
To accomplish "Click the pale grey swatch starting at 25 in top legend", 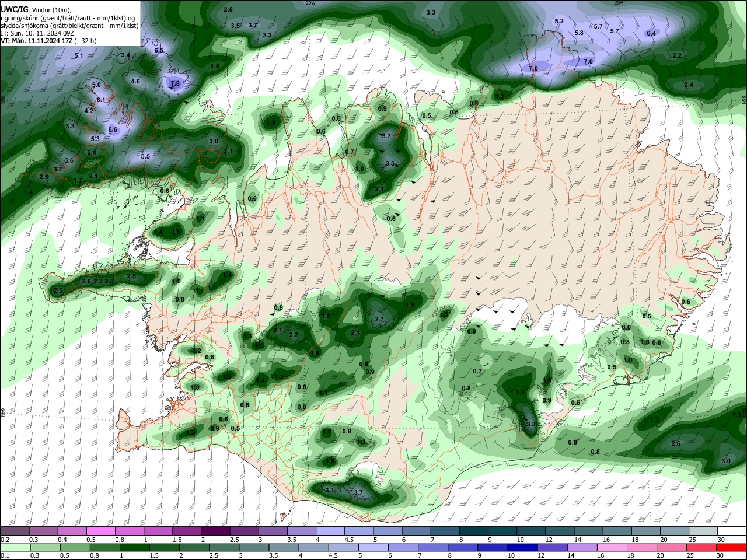I will 704,531.
